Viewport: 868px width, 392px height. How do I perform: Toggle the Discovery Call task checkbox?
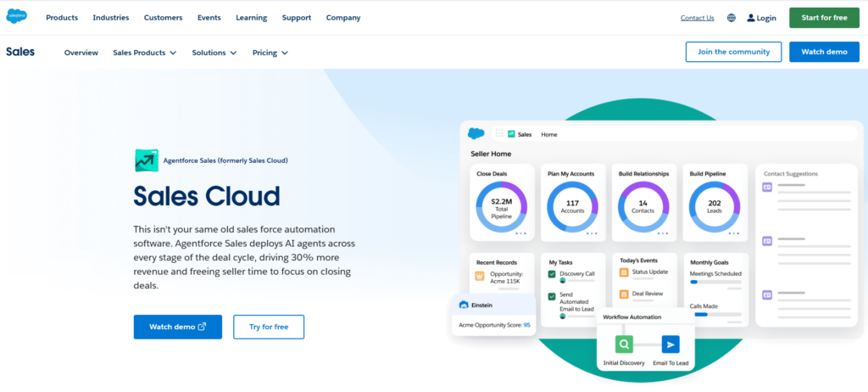552,274
